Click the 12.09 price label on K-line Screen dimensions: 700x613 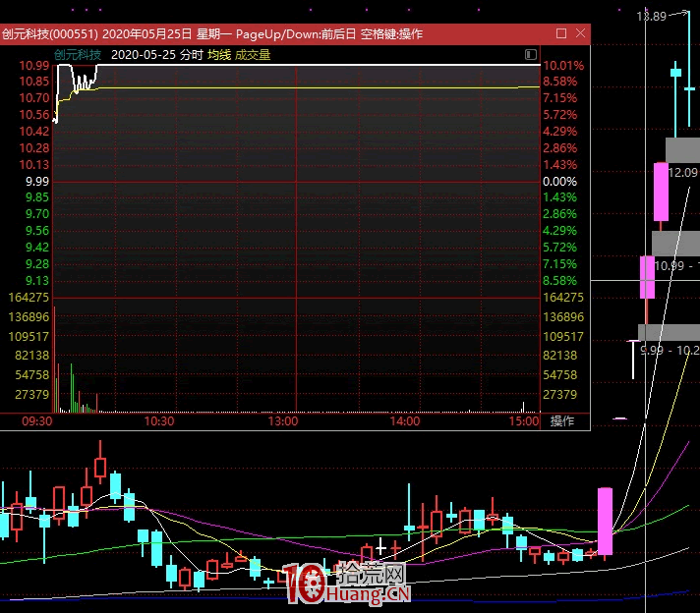pos(682,173)
